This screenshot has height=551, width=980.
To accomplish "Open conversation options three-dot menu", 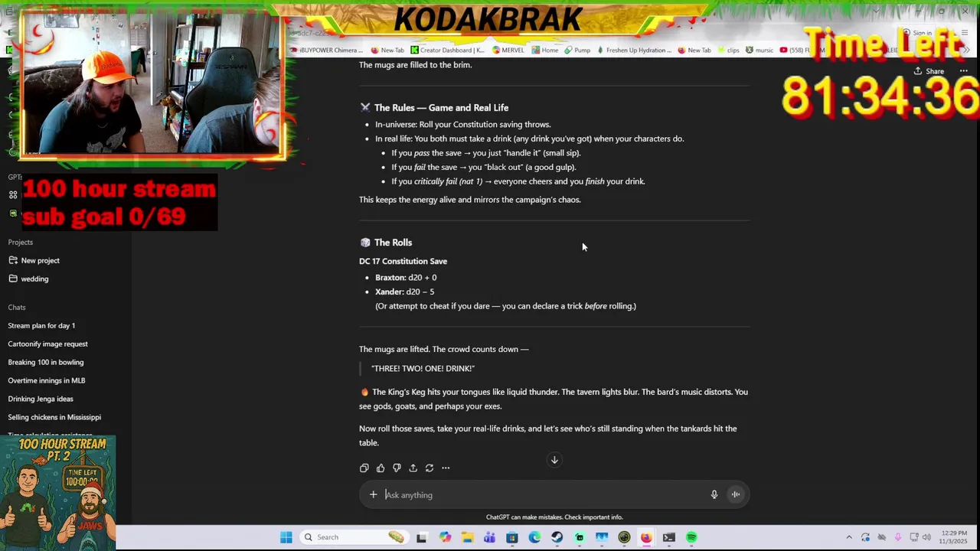I will (x=964, y=71).
